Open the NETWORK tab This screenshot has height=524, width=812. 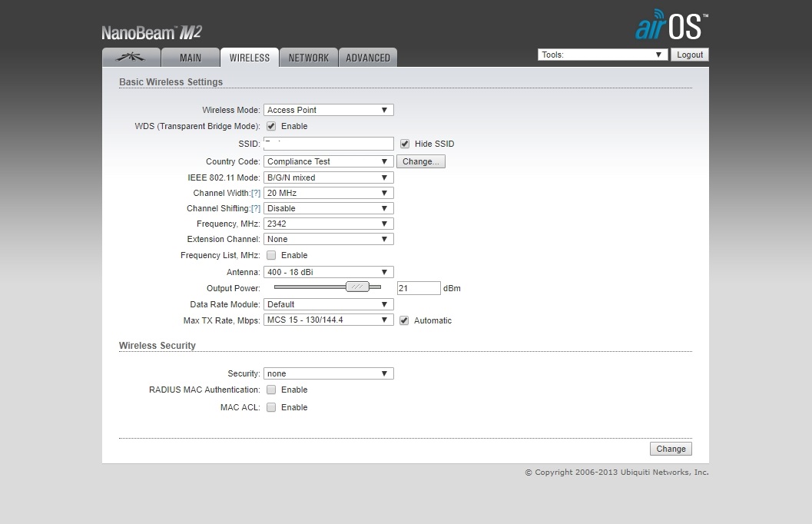click(309, 58)
